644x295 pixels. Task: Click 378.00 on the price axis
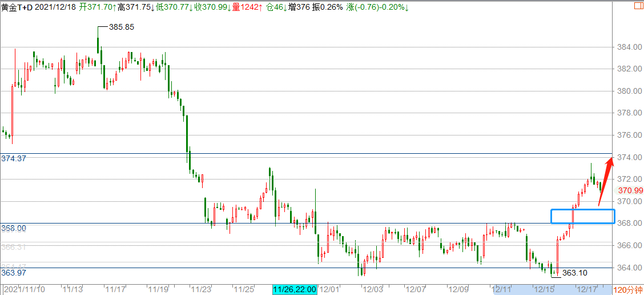point(630,113)
